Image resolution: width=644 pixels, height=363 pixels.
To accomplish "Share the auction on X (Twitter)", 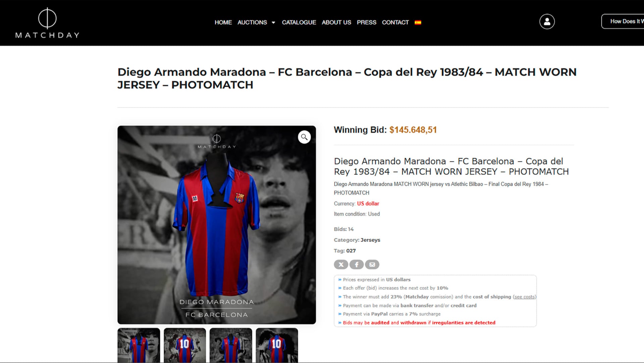I will point(341,265).
